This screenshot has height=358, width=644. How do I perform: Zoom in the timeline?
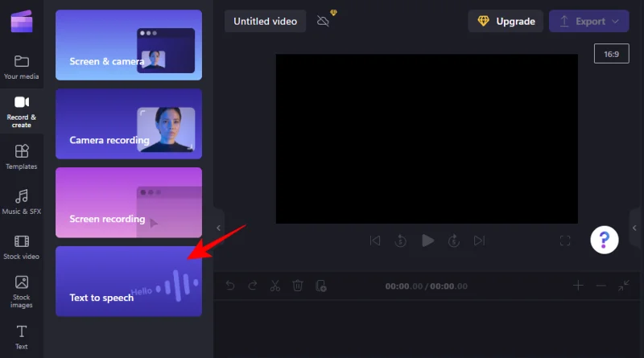pyautogui.click(x=578, y=286)
